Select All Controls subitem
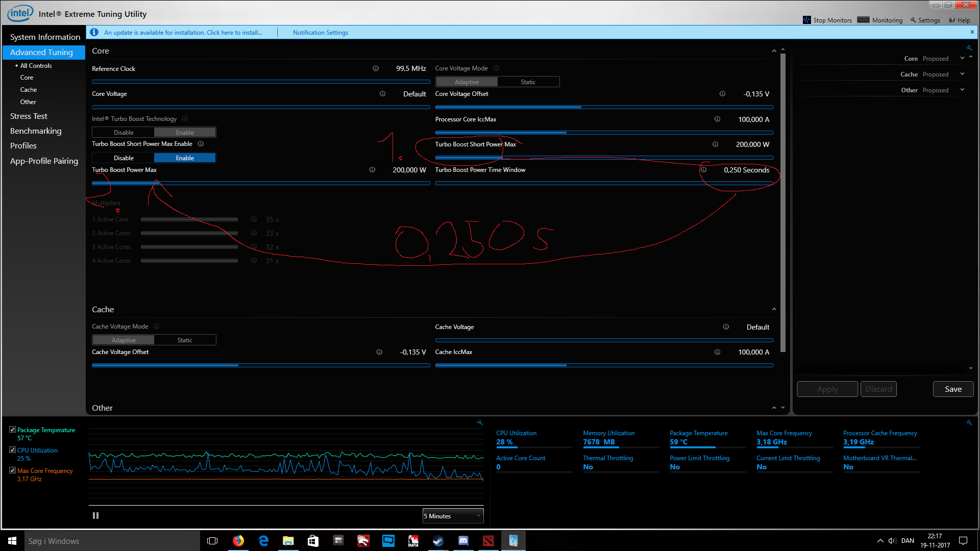980x551 pixels. [x=36, y=66]
